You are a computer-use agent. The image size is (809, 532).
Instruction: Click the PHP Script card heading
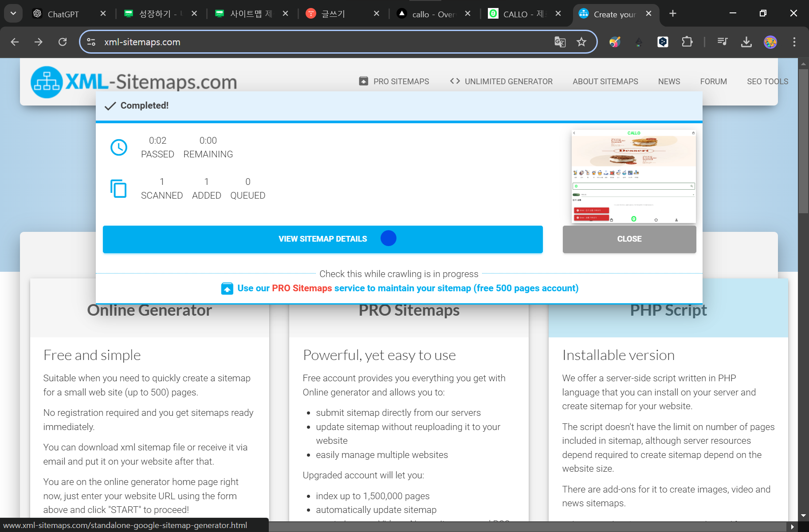click(x=668, y=310)
